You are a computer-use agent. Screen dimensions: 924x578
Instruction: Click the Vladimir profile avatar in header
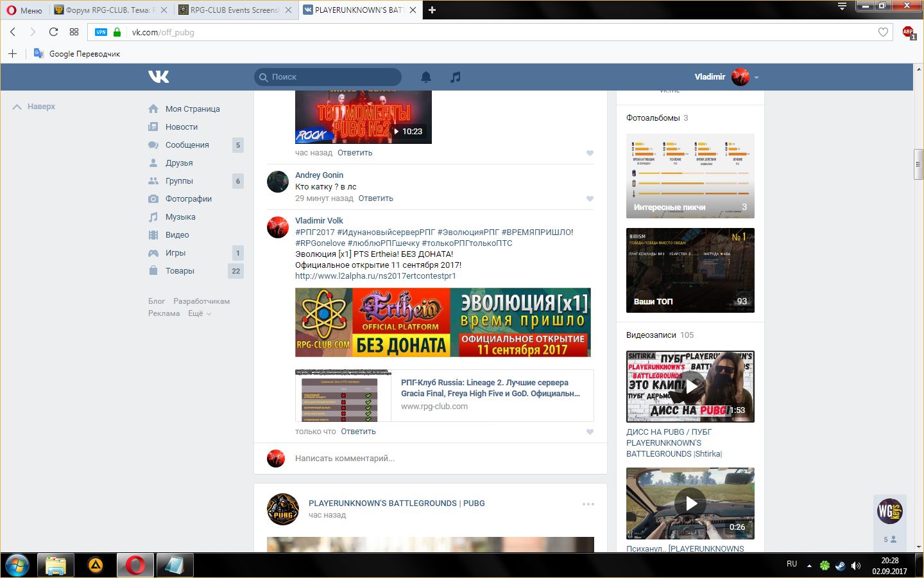pyautogui.click(x=740, y=77)
